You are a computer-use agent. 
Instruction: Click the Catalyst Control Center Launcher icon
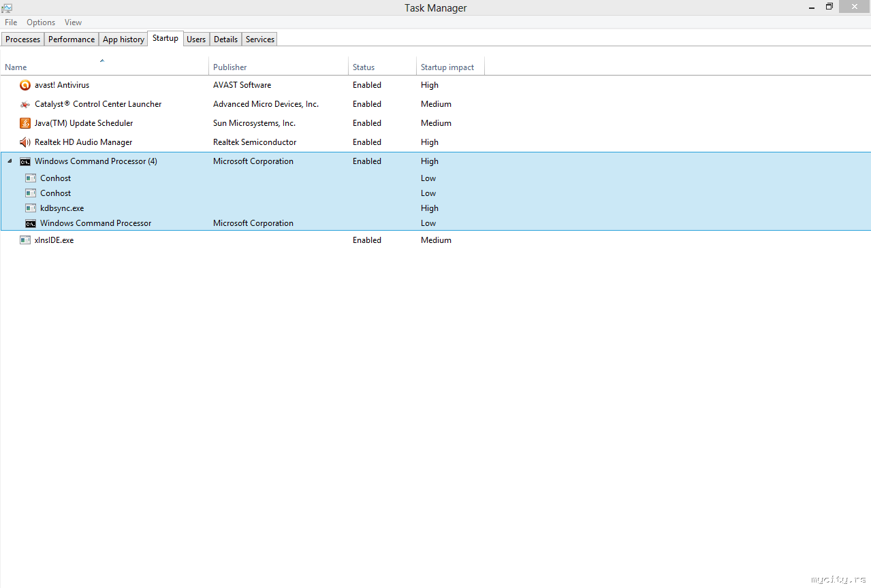click(25, 104)
